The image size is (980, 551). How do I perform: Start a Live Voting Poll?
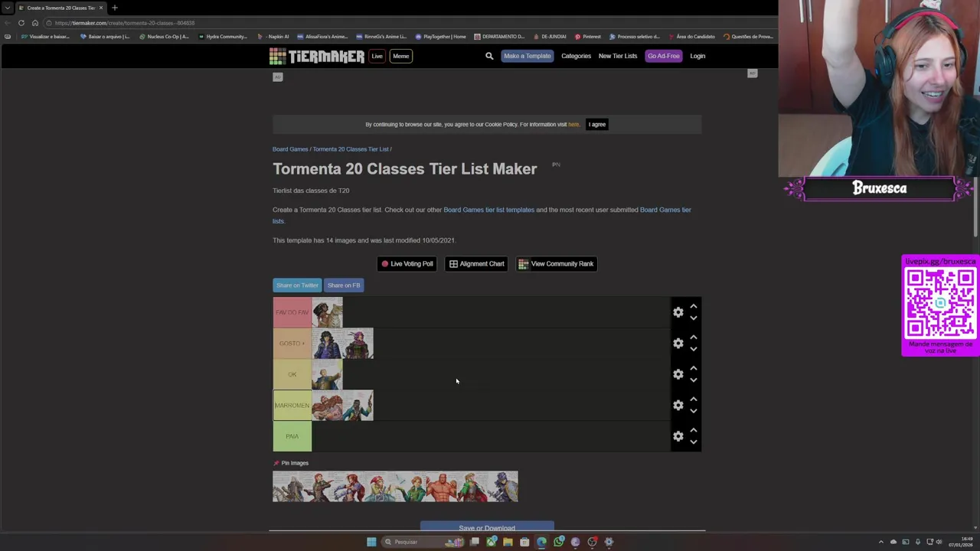pyautogui.click(x=407, y=264)
